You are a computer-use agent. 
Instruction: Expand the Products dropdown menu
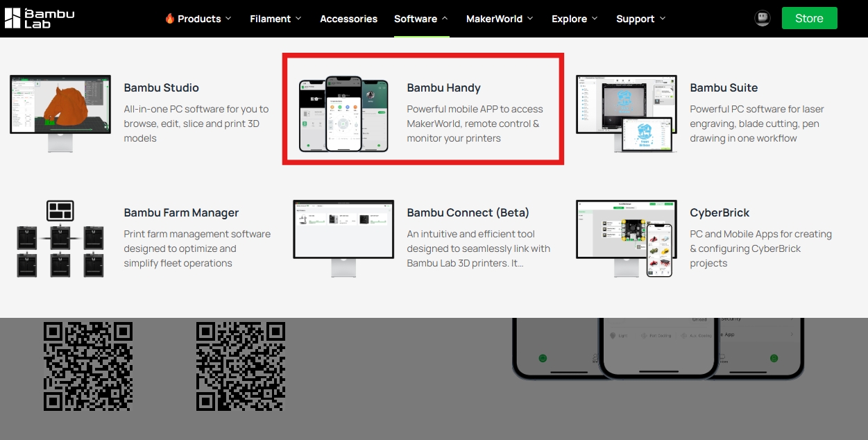[x=198, y=19]
